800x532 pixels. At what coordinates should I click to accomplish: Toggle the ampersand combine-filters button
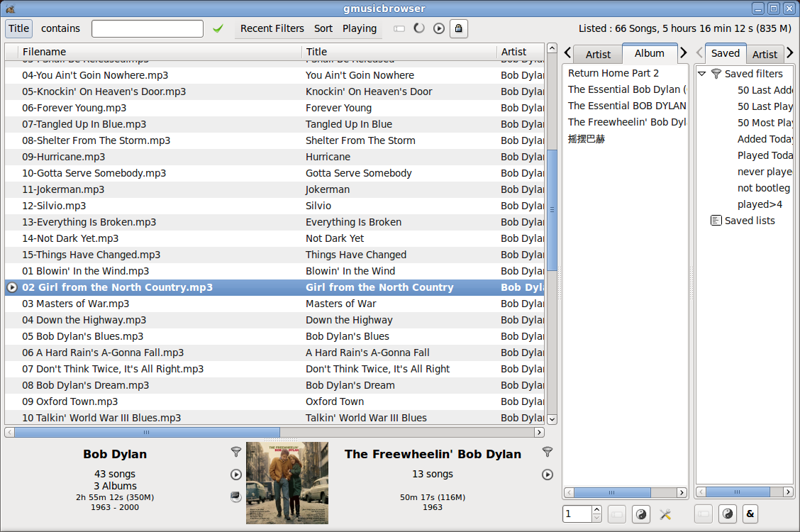[x=750, y=514]
